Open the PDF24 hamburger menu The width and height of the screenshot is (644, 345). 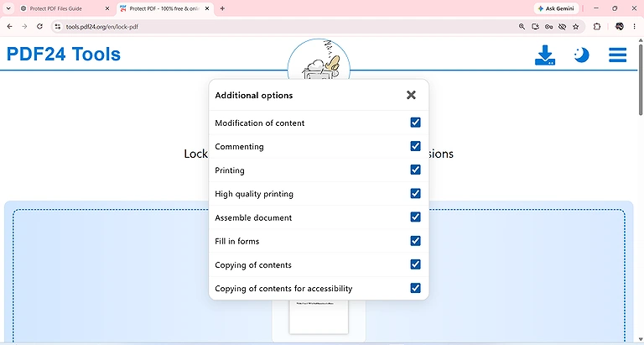(x=617, y=55)
